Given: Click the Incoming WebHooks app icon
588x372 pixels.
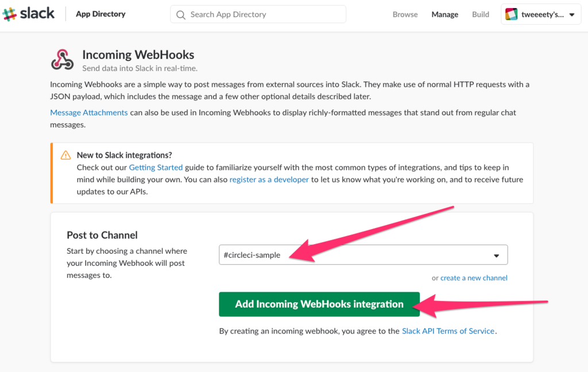Looking at the screenshot, I should point(62,60).
